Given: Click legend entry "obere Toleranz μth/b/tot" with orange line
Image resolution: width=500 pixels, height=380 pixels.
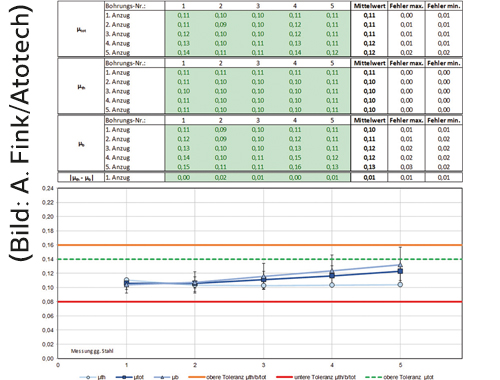Looking at the screenshot, I should tap(227, 377).
